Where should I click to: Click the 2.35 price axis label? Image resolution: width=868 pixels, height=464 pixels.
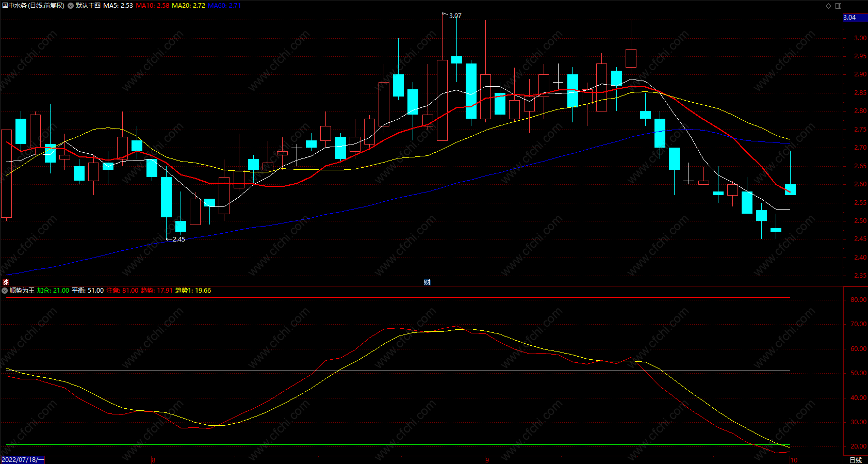point(860,276)
